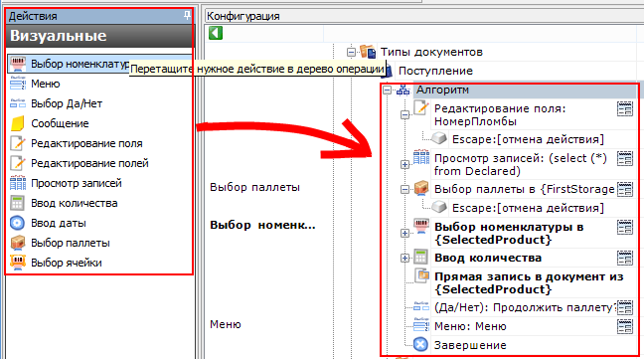Collapse the Алгоритм node

pos(387,90)
